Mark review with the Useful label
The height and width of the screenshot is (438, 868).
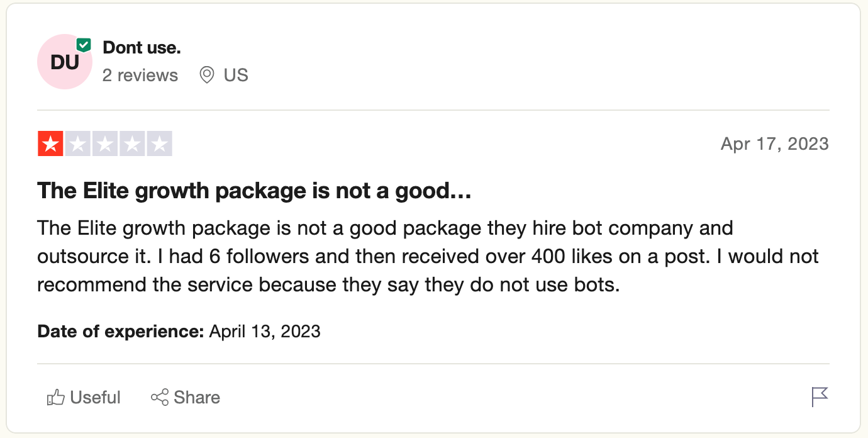coord(96,398)
